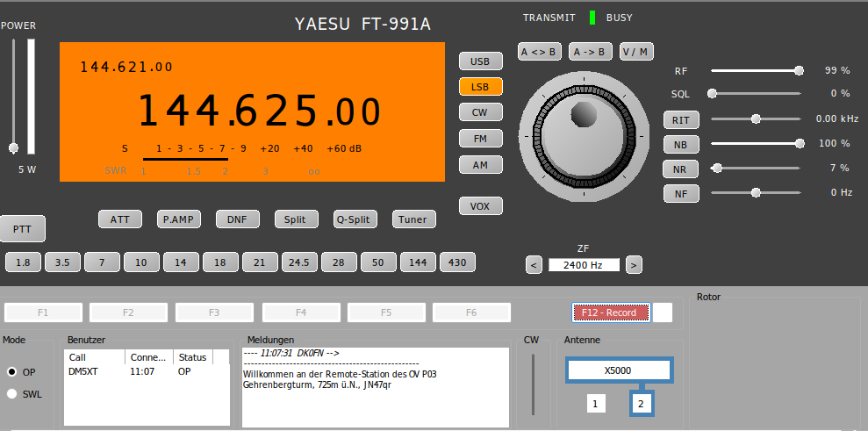Image resolution: width=868 pixels, height=431 pixels.
Task: Click the V / M button
Action: 636,52
